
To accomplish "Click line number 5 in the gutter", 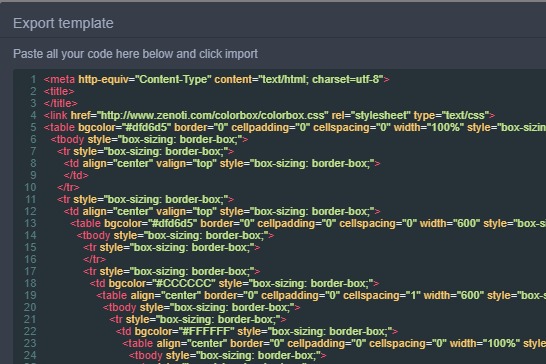I will click(33, 127).
